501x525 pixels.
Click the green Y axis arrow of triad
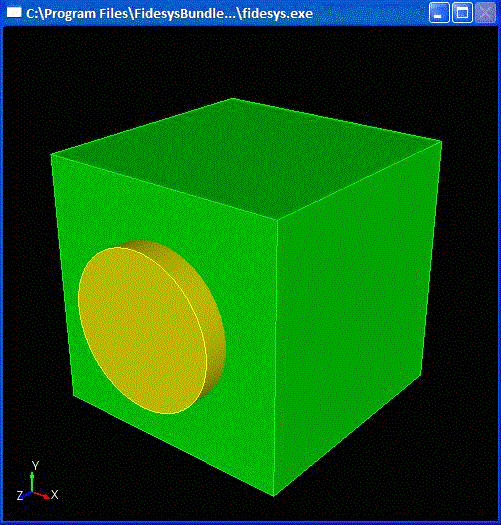click(x=32, y=481)
